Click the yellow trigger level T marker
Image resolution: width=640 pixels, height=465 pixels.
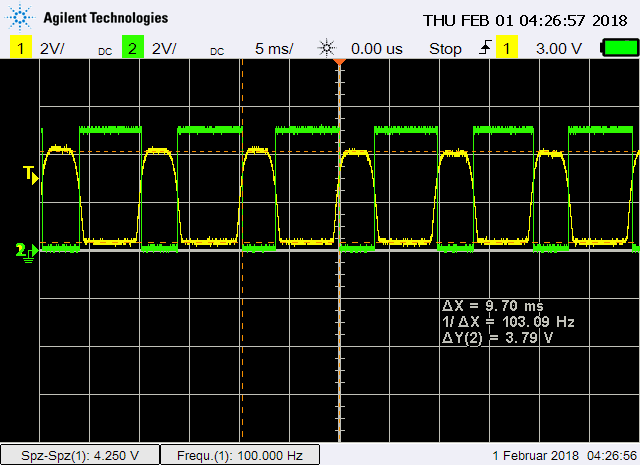pos(31,175)
